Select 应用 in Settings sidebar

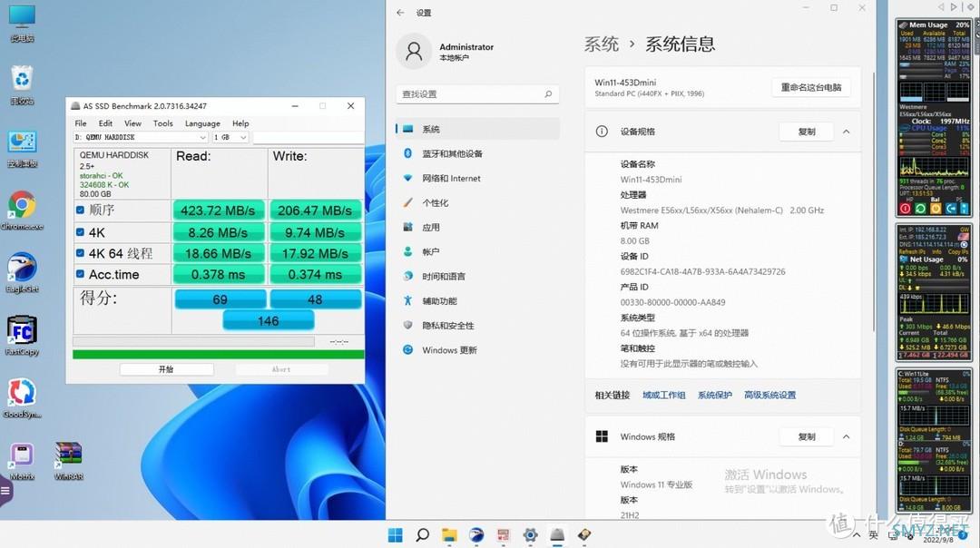tap(478, 228)
